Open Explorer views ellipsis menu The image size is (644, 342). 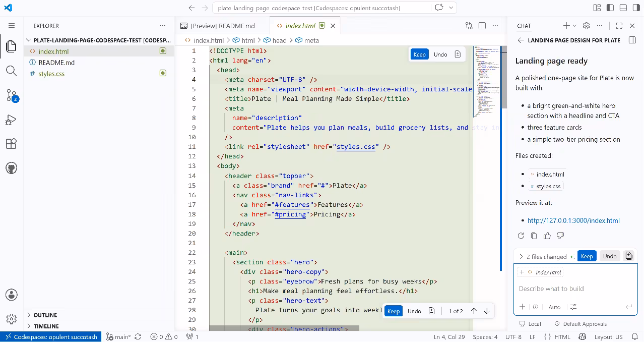[x=162, y=26]
